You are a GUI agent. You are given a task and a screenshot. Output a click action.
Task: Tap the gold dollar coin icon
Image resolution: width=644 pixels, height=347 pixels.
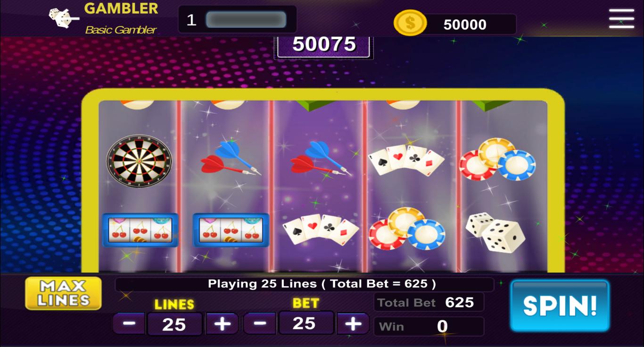[410, 23]
